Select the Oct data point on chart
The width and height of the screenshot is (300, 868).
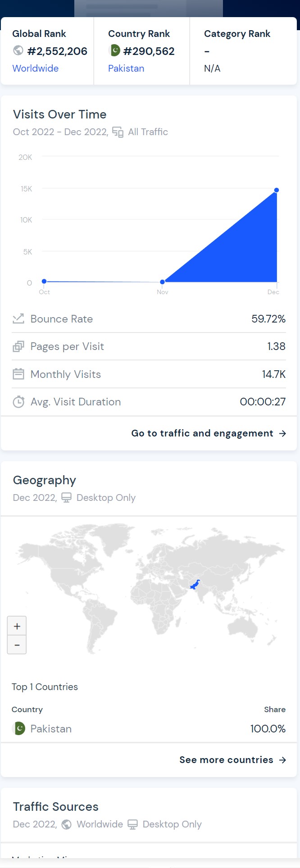44,281
